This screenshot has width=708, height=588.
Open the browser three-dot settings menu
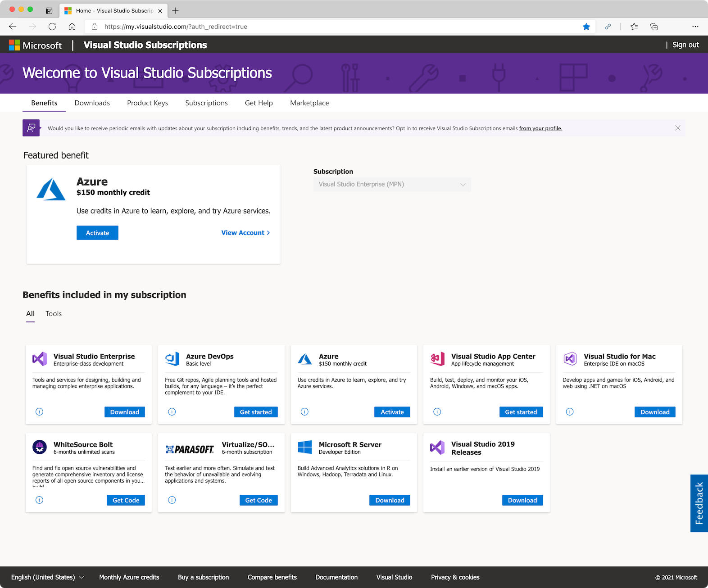[695, 27]
